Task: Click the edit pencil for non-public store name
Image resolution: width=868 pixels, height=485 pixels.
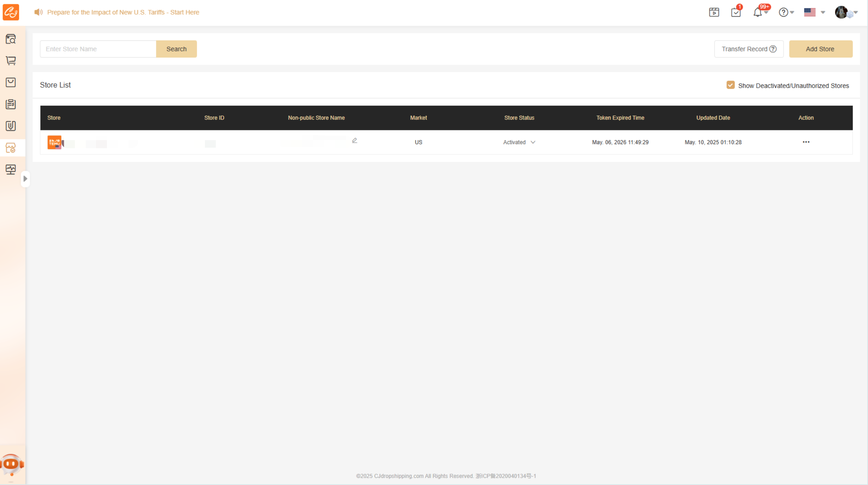Action: tap(354, 140)
